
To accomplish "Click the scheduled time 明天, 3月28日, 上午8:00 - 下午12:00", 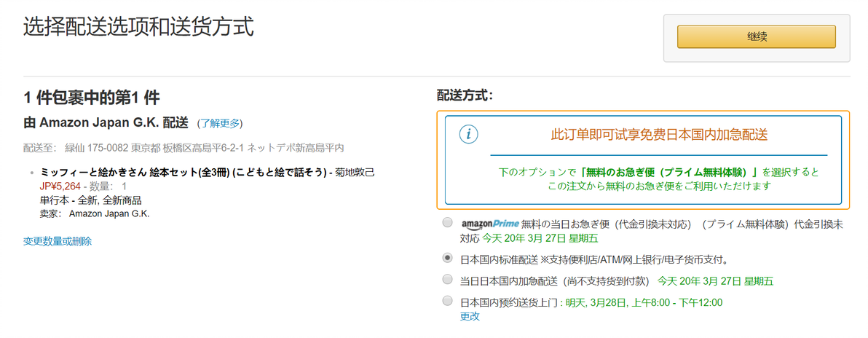I will 644,302.
